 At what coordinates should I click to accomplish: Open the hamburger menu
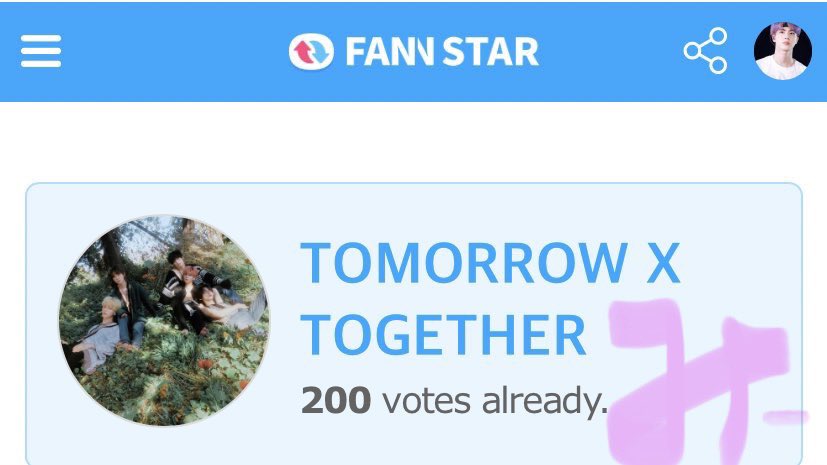pos(41,51)
